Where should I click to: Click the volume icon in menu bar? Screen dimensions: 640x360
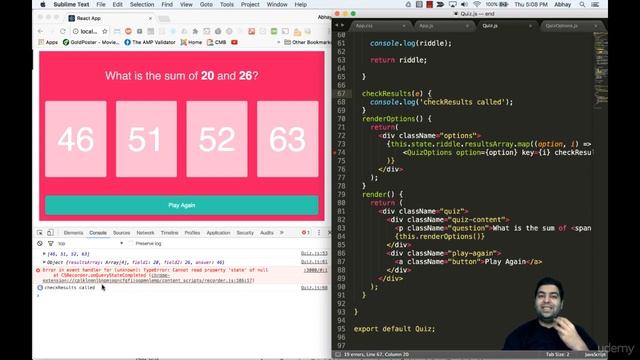click(x=464, y=4)
